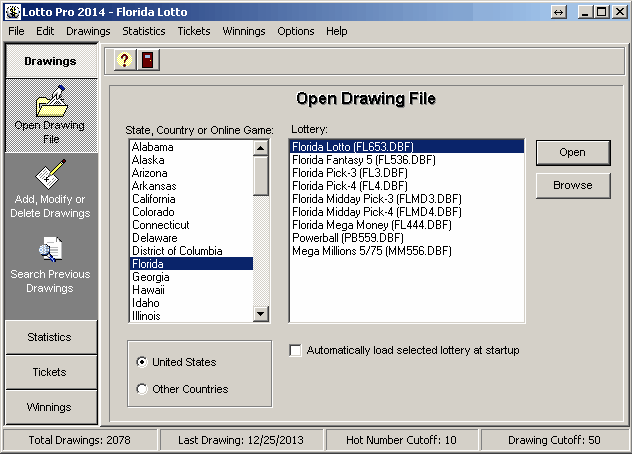Open the Winnings menu
This screenshot has height=454, width=632.
pyautogui.click(x=244, y=31)
